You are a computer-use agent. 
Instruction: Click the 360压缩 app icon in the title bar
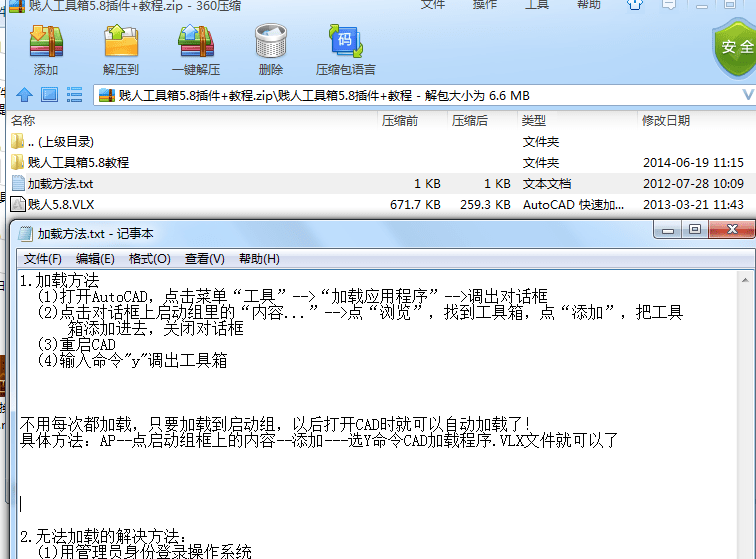[x=17, y=6]
